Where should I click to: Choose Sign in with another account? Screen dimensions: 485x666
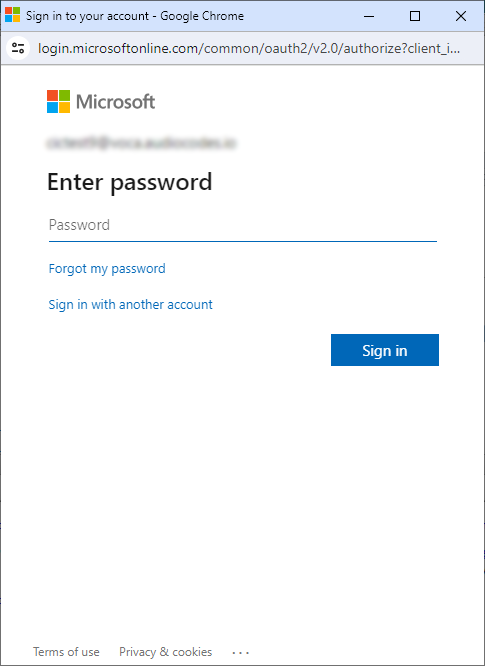130,305
